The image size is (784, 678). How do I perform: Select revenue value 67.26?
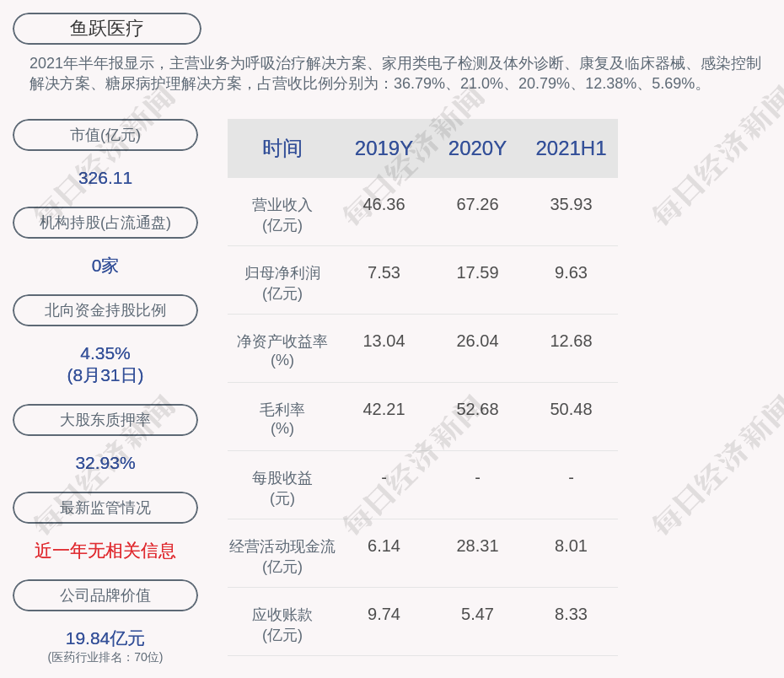coord(477,205)
